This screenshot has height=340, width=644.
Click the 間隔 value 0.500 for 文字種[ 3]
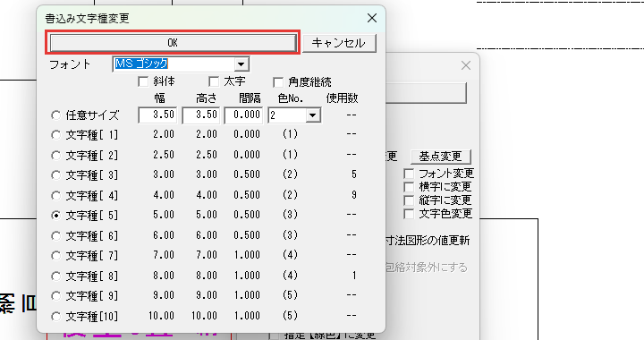(247, 174)
